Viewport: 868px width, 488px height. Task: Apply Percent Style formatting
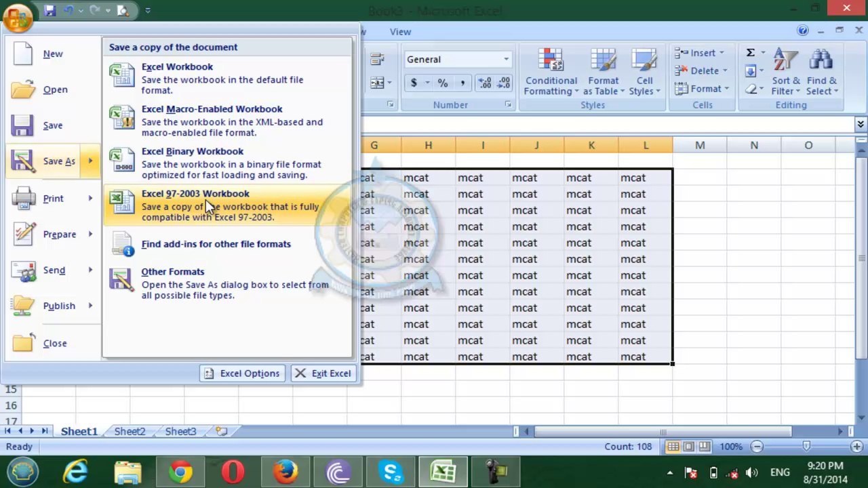coord(443,83)
